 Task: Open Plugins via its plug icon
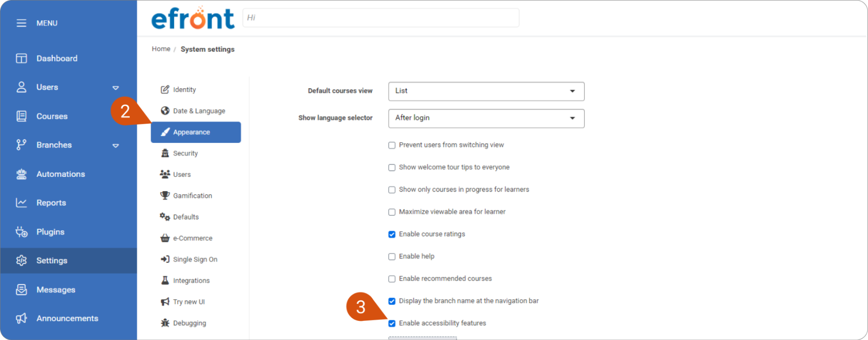point(21,232)
